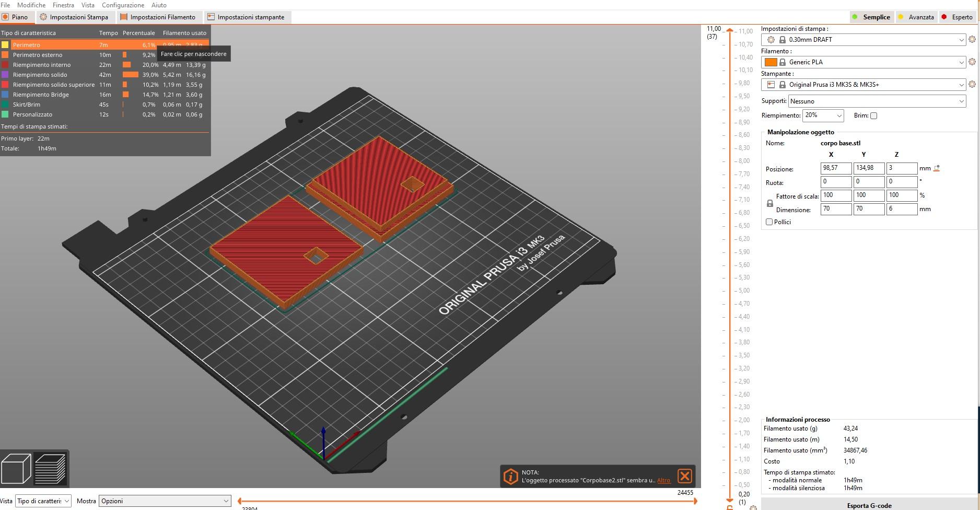Enable the Brim checkbox

coord(873,115)
